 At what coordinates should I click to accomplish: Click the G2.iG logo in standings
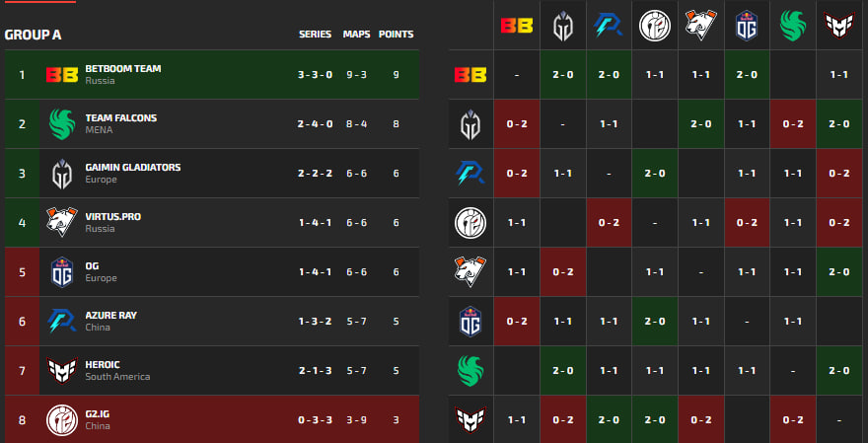point(62,420)
